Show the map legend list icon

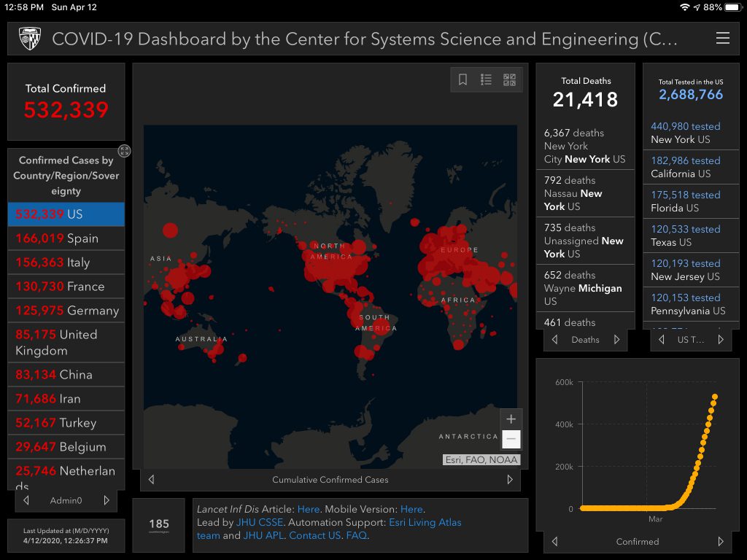click(486, 80)
